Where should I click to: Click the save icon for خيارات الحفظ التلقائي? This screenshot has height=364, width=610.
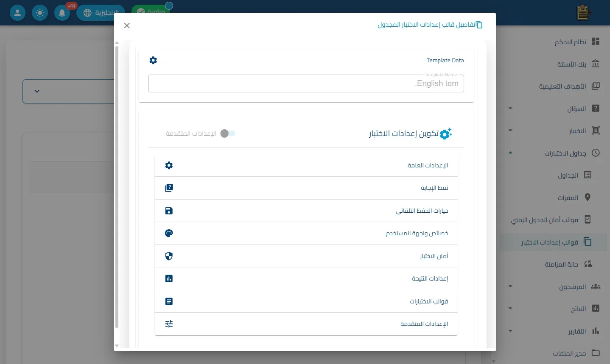coord(169,211)
